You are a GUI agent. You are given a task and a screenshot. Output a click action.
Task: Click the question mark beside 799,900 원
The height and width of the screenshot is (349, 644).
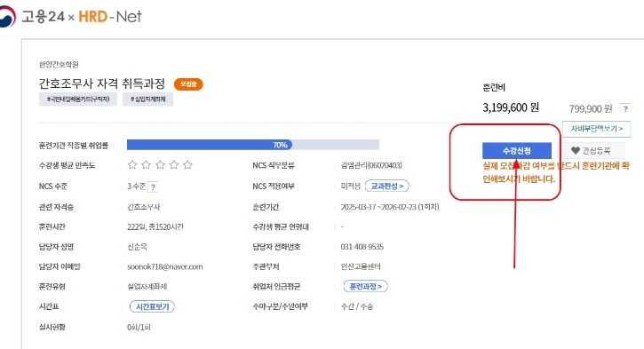point(625,109)
